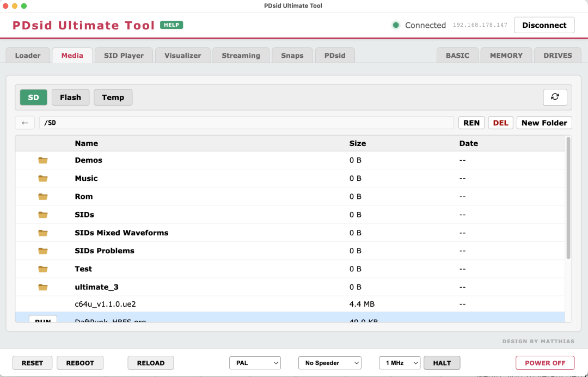Switch storage to Flash
The height and width of the screenshot is (377, 588).
[x=70, y=98]
